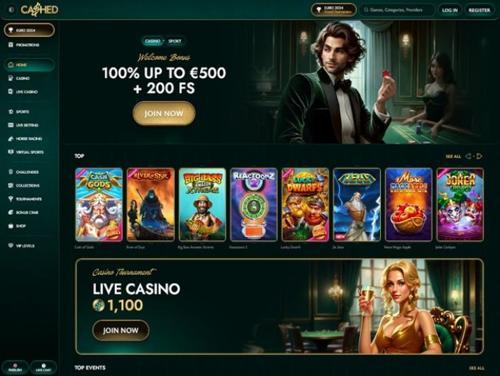Show next Top games with right arrow
Screen dimensions: 500x376
(x=479, y=156)
